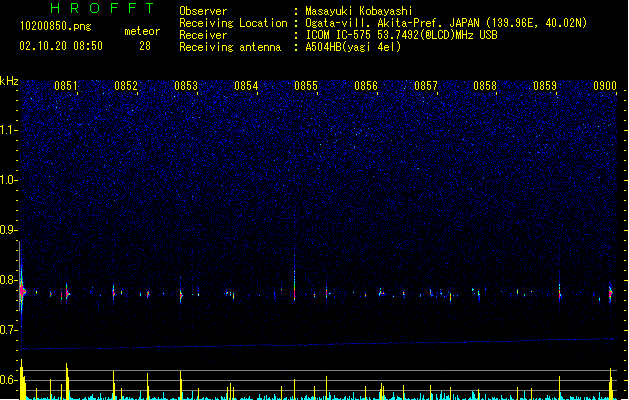Click antenna value A504HB(yagi 4el)

(353, 47)
